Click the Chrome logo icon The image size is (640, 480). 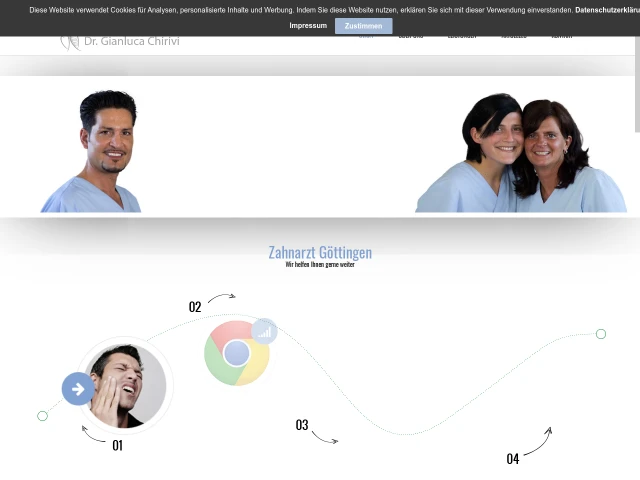(237, 353)
